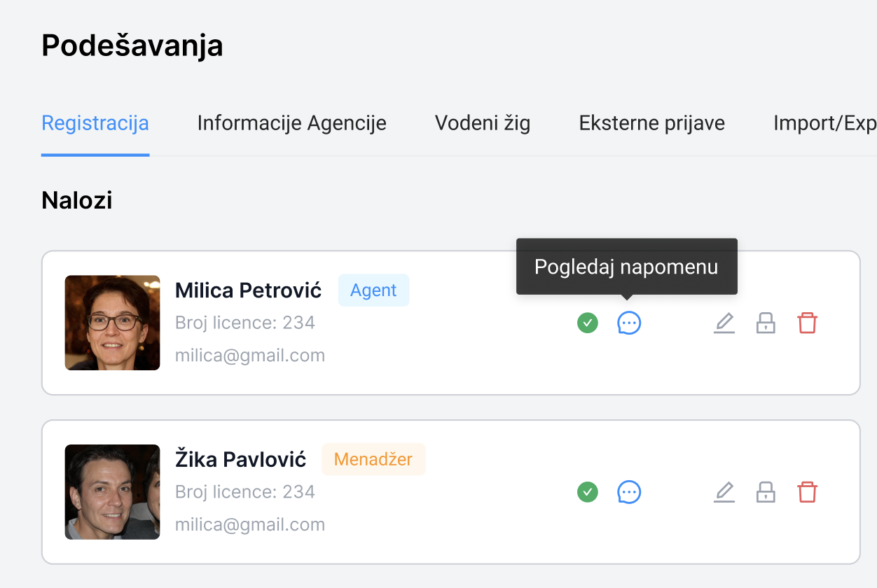
Task: Click Milica Petrović's green verified checkmark icon
Action: [588, 323]
